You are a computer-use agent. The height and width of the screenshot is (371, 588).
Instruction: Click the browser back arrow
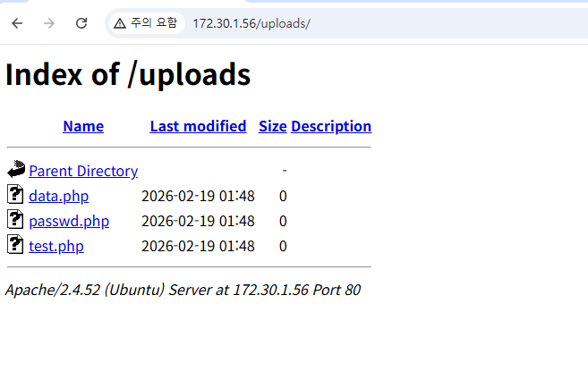tap(17, 23)
